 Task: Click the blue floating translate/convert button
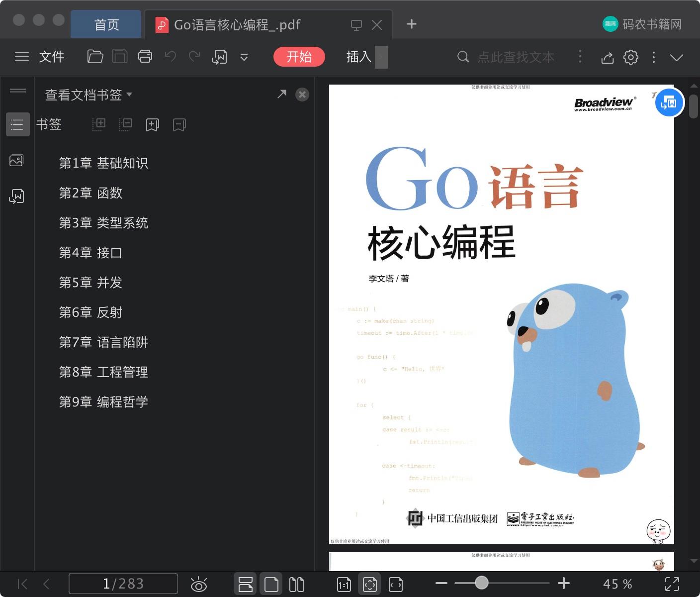669,103
